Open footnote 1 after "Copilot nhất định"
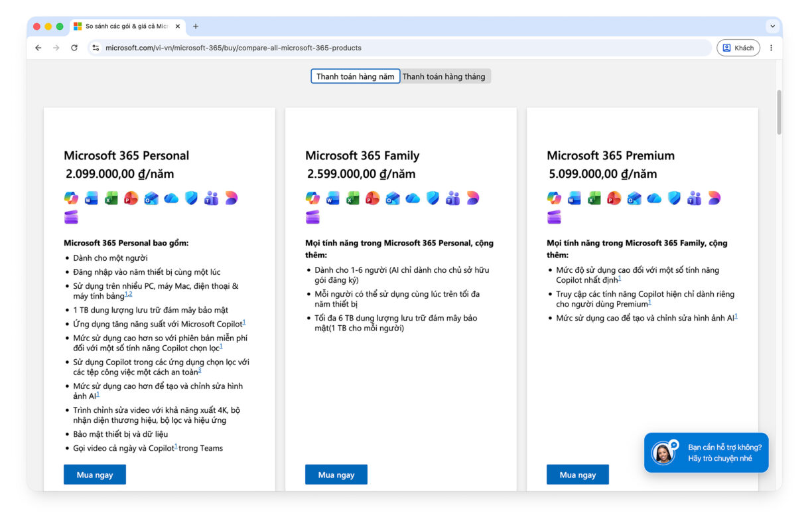The width and height of the screenshot is (812, 531). pos(620,278)
